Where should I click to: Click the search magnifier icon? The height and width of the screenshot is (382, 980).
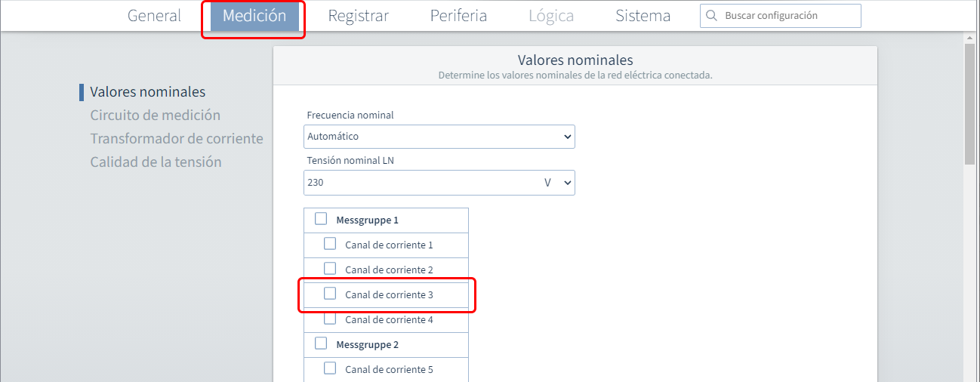(x=711, y=16)
